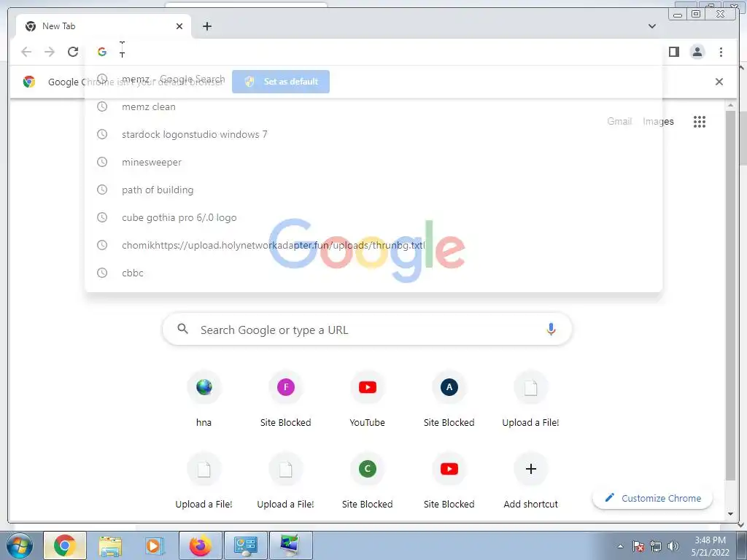Image resolution: width=747 pixels, height=560 pixels.
Task: Open the monitor icon on the taskbar
Action: pyautogui.click(x=291, y=545)
